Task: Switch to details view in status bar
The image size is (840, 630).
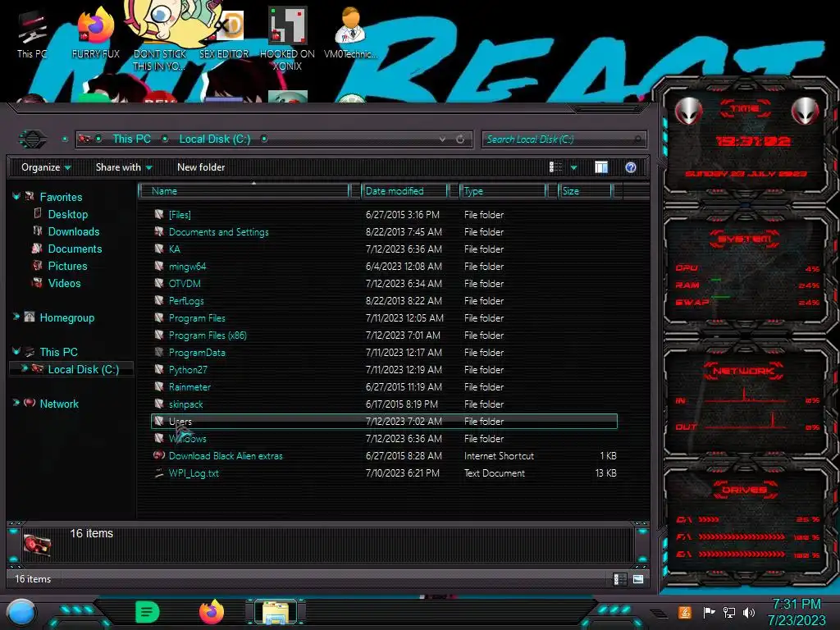Action: (x=620, y=579)
